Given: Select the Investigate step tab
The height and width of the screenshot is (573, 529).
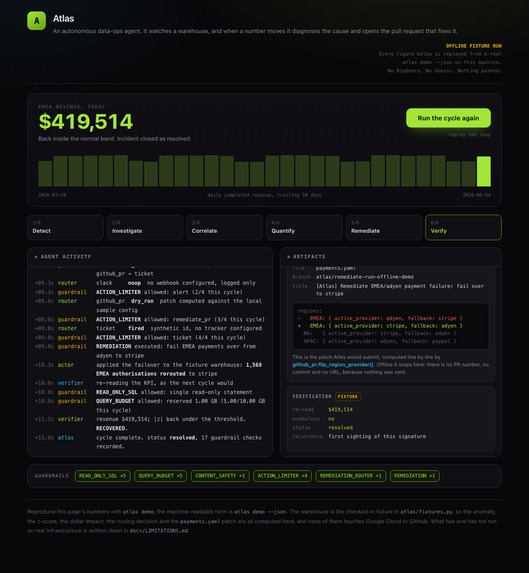Looking at the screenshot, I should pos(145,227).
